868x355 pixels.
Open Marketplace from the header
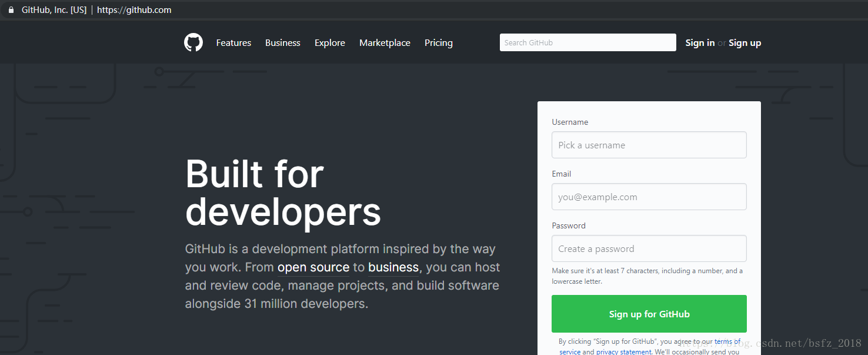click(385, 43)
